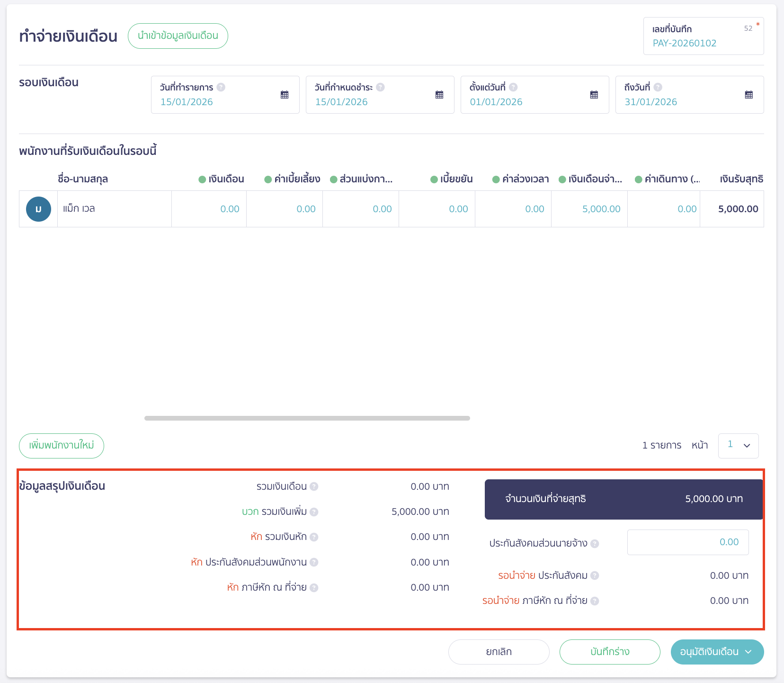The width and height of the screenshot is (784, 683).
Task: Open calendar icon for วันที่กำหนดชำระ
Action: 439,95
